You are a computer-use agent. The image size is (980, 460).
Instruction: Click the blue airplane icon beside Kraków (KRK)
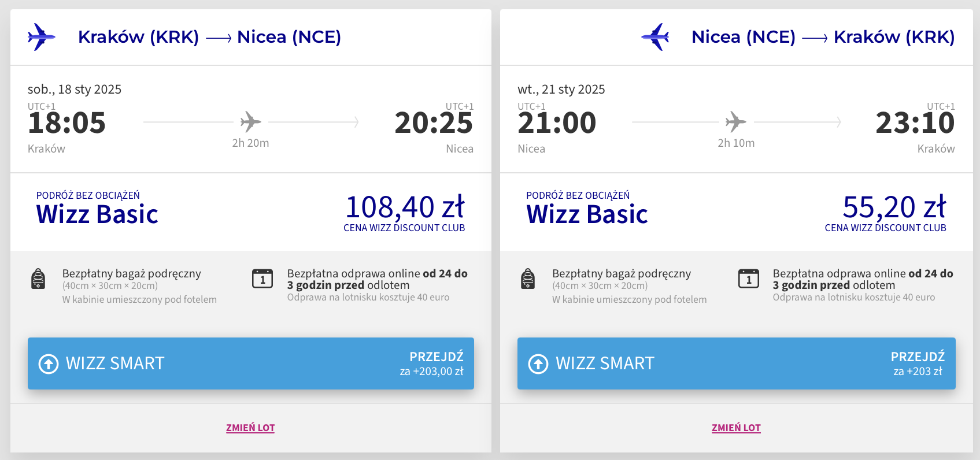[42, 37]
